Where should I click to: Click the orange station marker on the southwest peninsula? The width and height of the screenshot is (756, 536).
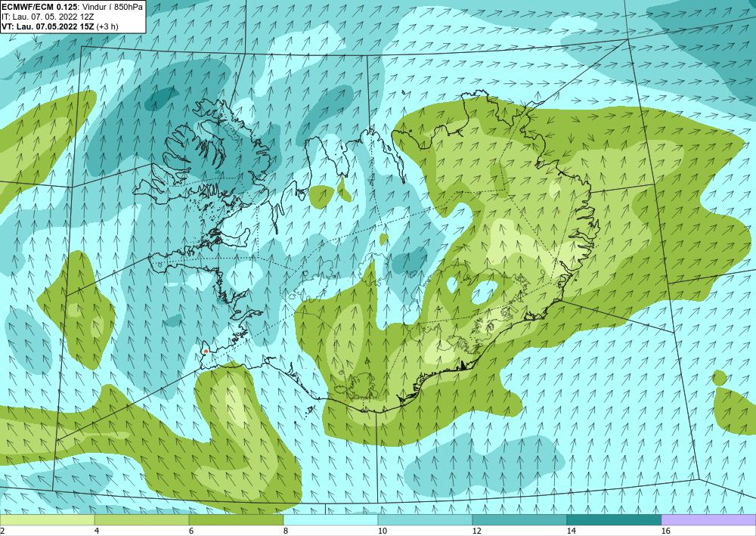pyautogui.click(x=206, y=352)
